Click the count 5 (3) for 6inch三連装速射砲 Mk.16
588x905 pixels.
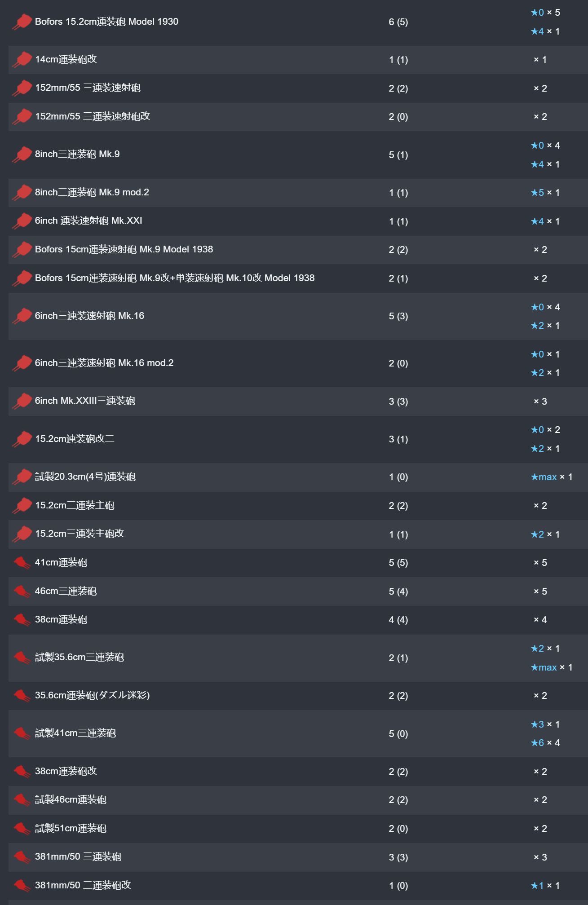click(398, 316)
